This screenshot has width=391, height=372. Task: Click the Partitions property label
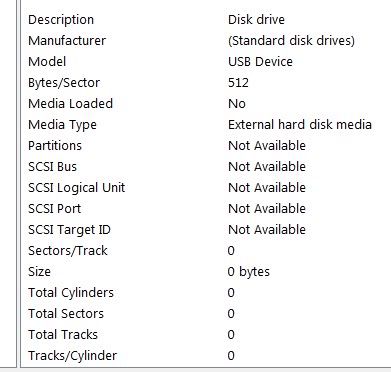pyautogui.click(x=55, y=146)
